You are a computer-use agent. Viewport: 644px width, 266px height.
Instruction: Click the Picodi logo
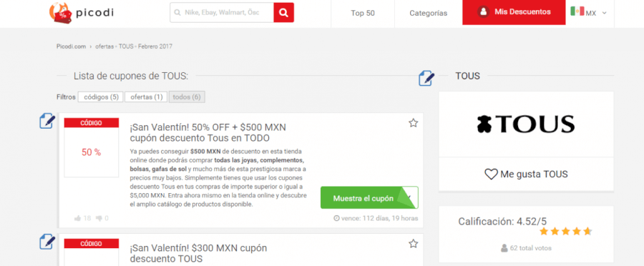[81, 13]
